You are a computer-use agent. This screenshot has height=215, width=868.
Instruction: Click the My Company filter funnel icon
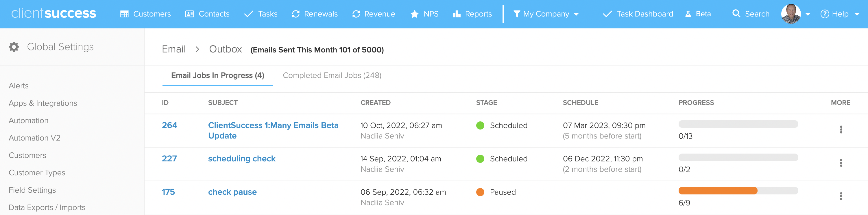click(x=517, y=14)
